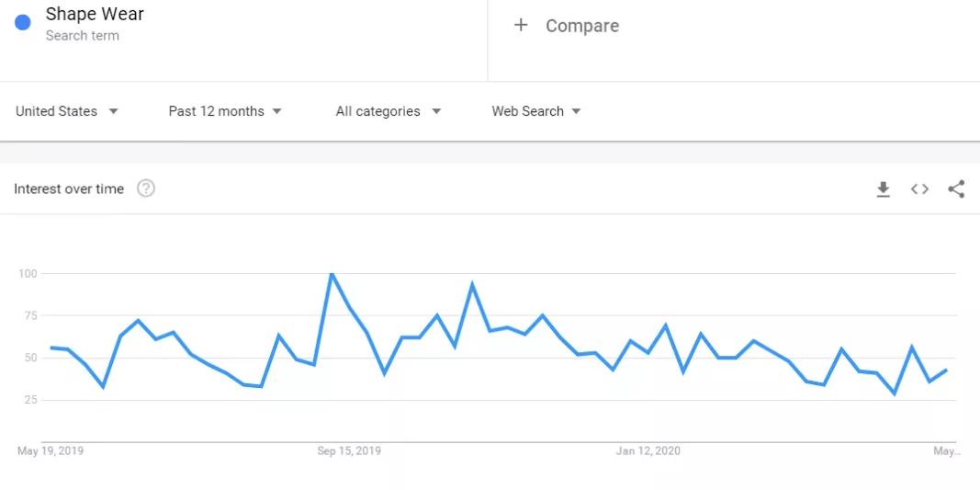
Task: Open the United States region dropdown
Action: [x=67, y=111]
